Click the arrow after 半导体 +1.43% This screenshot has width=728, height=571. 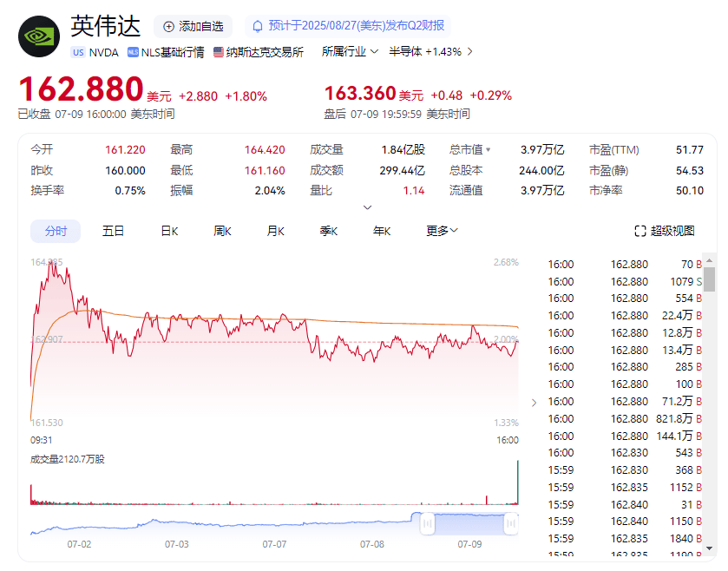point(469,51)
